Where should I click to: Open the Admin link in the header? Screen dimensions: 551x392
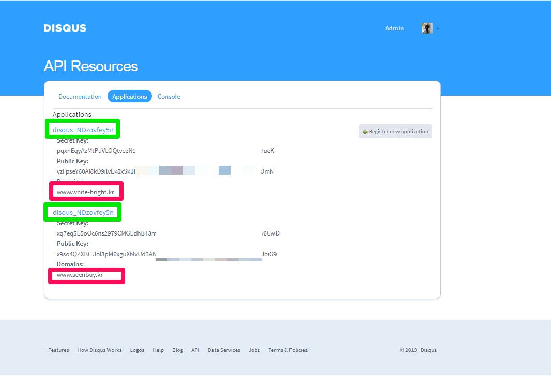coord(394,28)
